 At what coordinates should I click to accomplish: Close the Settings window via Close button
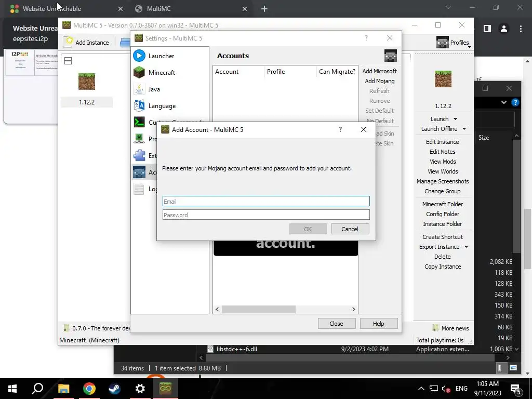pyautogui.click(x=337, y=324)
